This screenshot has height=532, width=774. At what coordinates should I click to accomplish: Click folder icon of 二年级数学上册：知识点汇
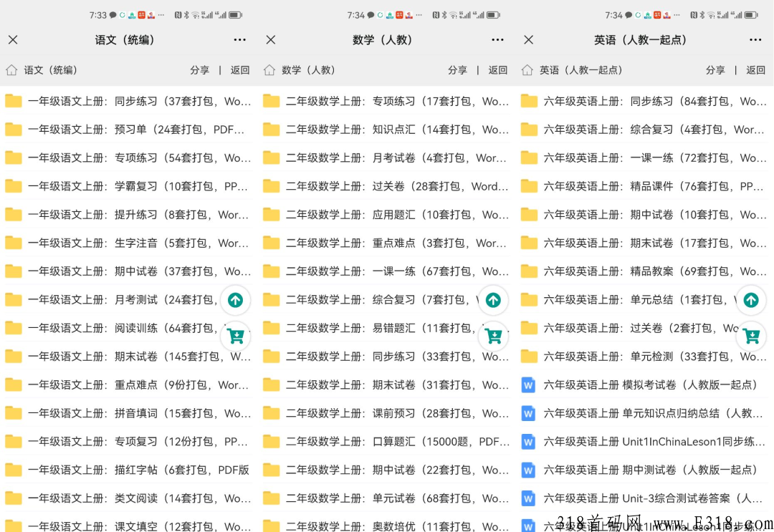click(271, 130)
